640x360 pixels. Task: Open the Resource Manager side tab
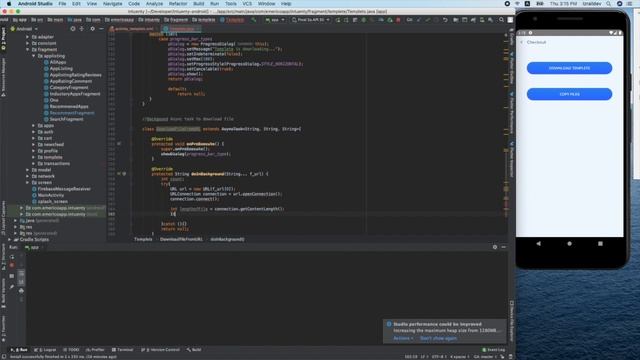3,77
